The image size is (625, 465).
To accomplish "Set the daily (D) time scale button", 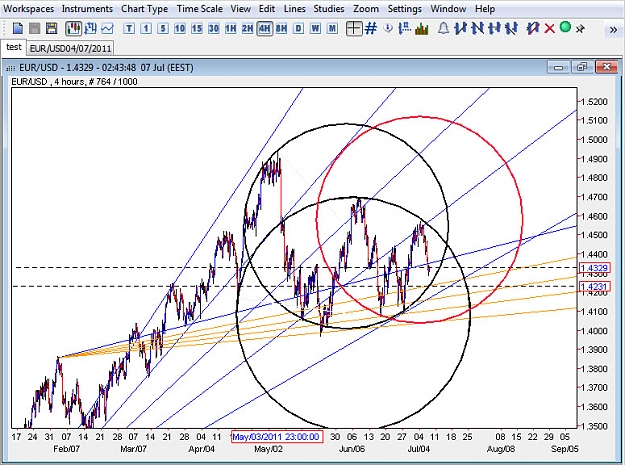I will click(x=299, y=29).
